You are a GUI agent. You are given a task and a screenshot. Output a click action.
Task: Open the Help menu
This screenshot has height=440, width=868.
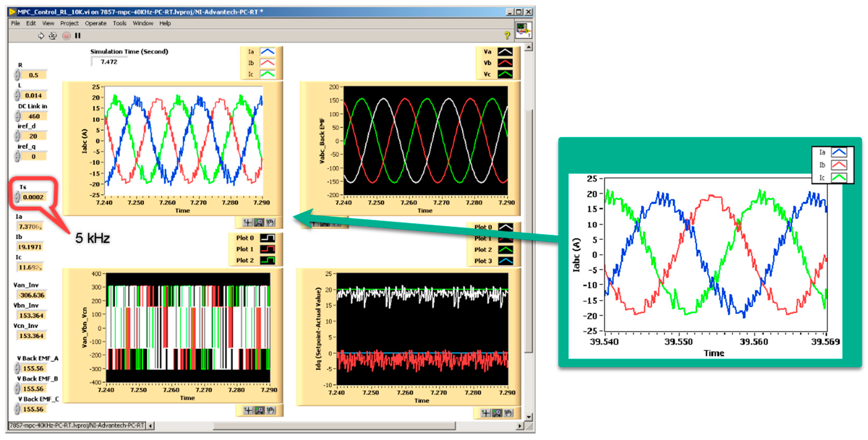point(165,23)
